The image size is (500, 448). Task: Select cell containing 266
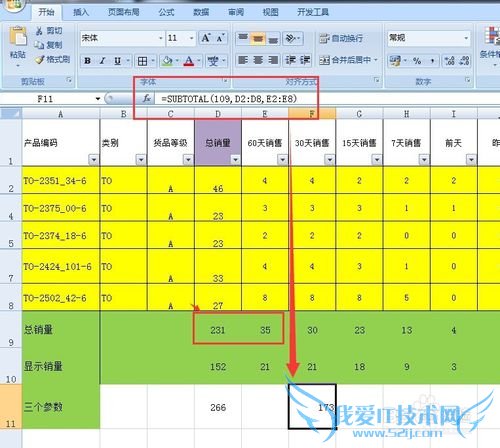218,407
